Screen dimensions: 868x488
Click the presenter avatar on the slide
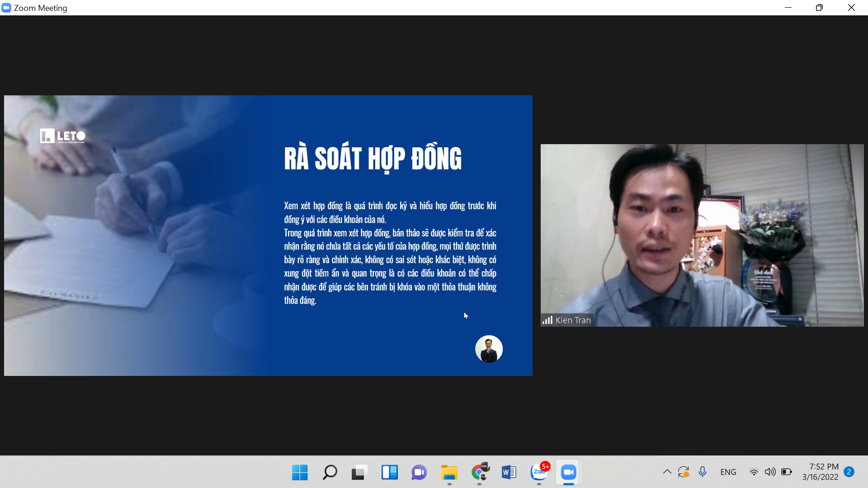pos(489,349)
